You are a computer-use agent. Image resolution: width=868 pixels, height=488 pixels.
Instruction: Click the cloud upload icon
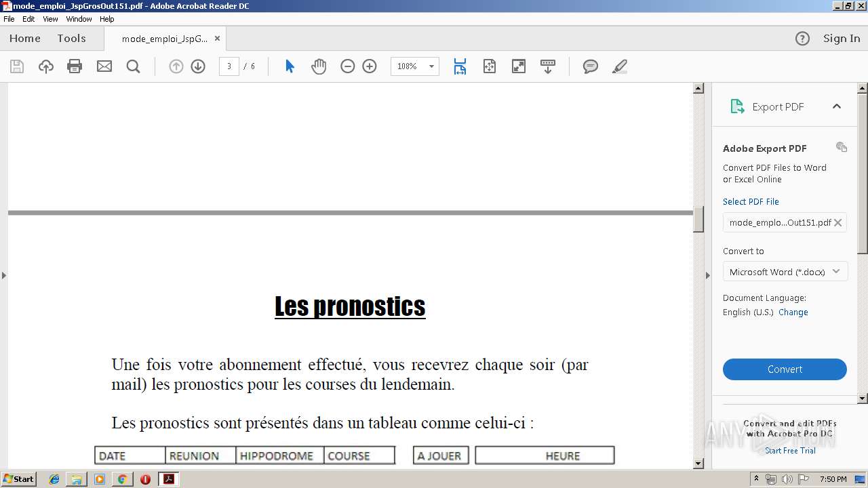click(45, 66)
